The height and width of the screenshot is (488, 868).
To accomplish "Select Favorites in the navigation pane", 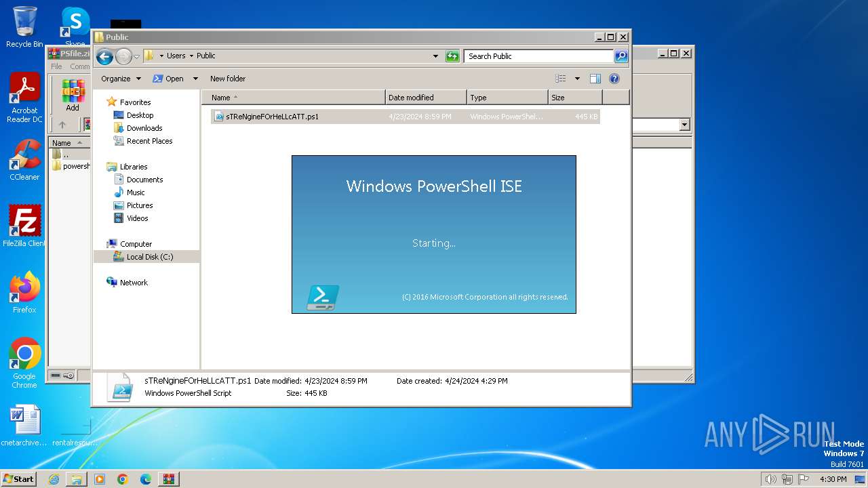I will point(135,102).
